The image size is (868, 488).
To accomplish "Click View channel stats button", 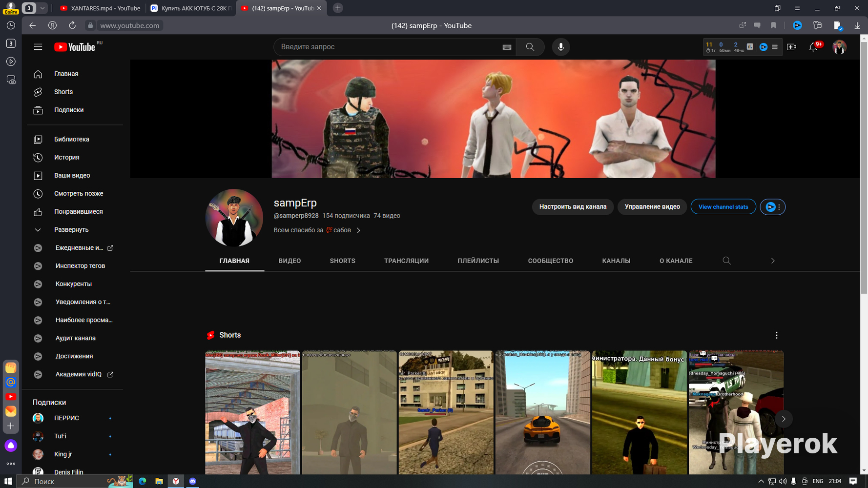I will click(723, 207).
